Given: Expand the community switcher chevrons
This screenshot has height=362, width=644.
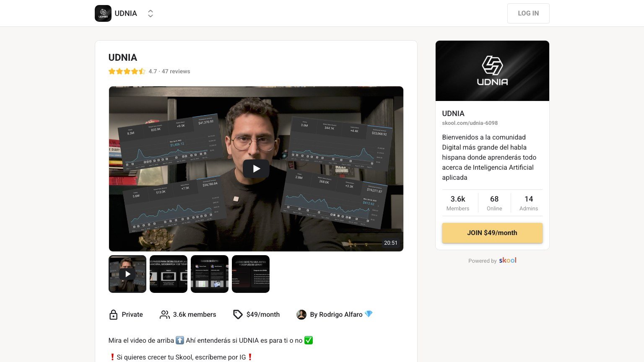Looking at the screenshot, I should [x=151, y=13].
